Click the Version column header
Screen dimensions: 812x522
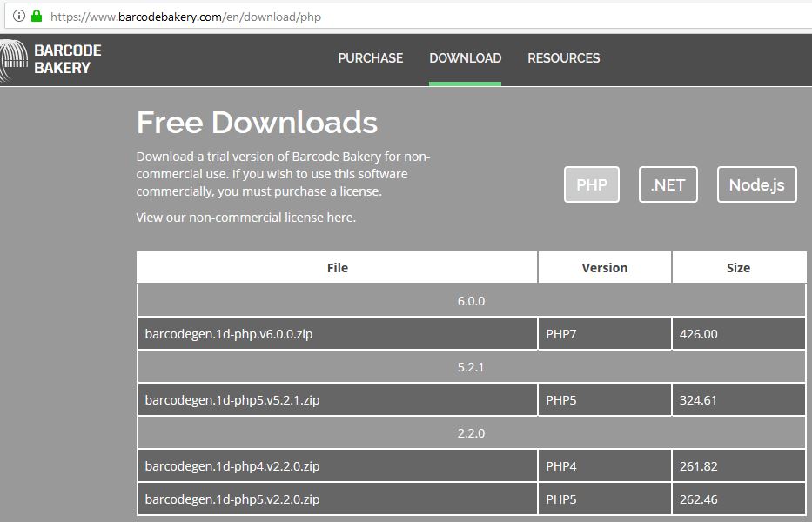(604, 268)
